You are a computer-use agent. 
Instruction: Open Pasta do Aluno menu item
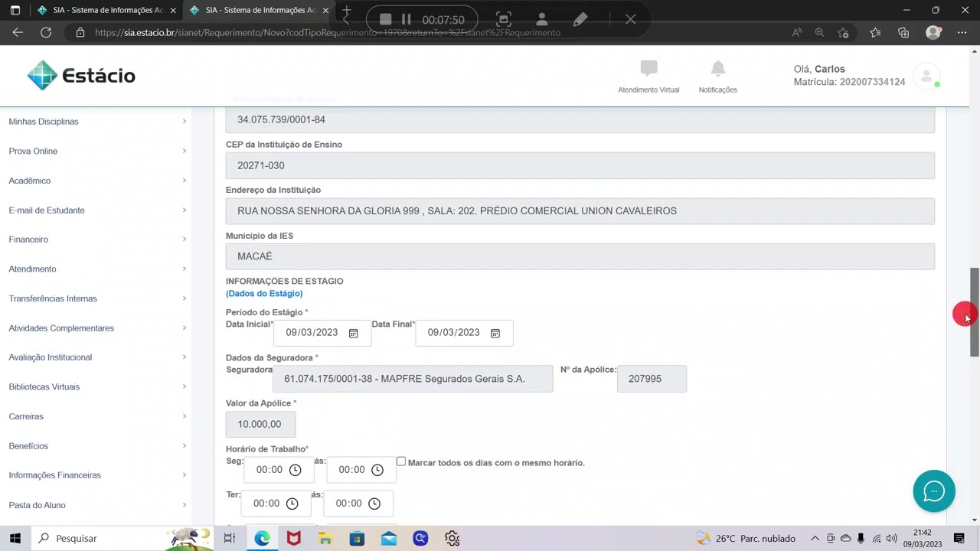(97, 505)
